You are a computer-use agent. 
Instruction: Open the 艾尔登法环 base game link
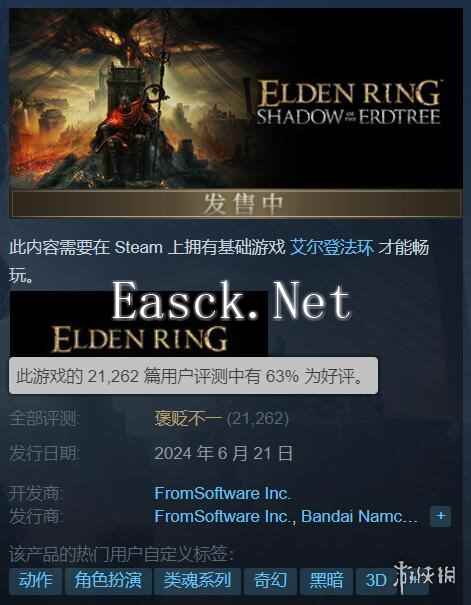pyautogui.click(x=331, y=248)
